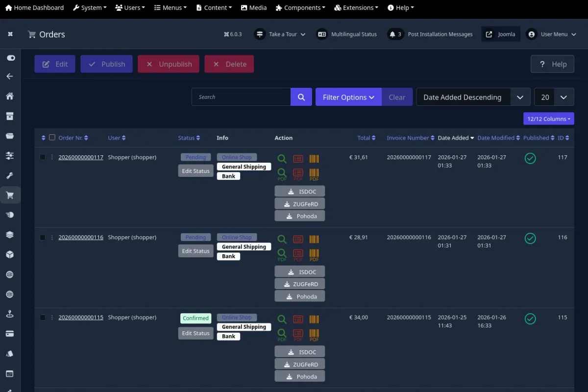Click the search magnifier button

[301, 97]
